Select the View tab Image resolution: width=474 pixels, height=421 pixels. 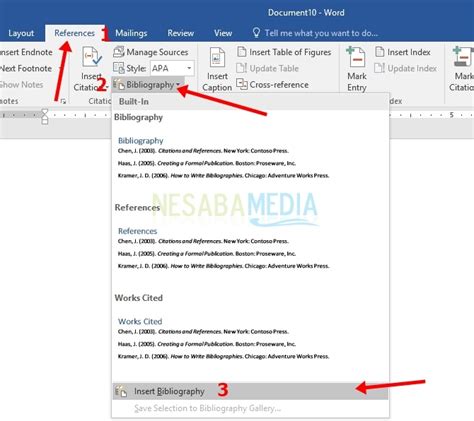coord(223,33)
